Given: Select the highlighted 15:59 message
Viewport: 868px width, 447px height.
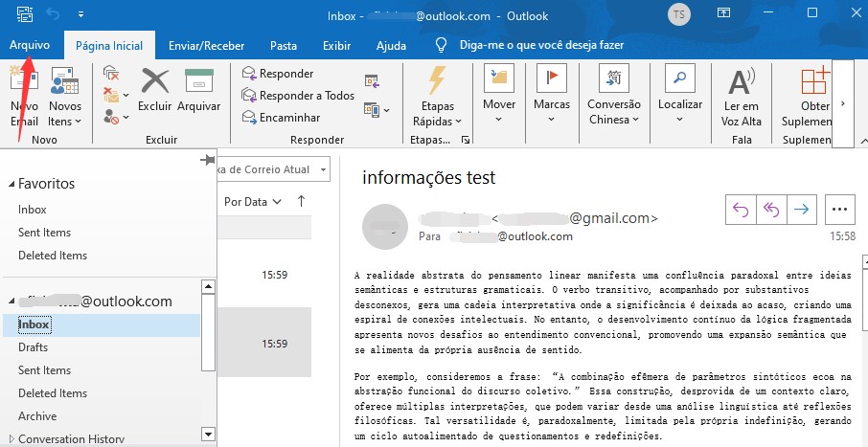Looking at the screenshot, I should click(264, 343).
